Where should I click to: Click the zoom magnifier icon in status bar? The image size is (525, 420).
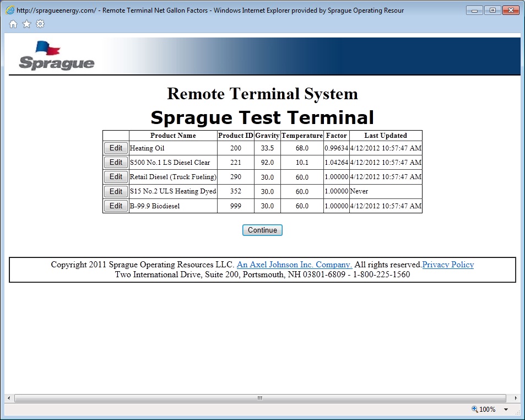(475, 409)
